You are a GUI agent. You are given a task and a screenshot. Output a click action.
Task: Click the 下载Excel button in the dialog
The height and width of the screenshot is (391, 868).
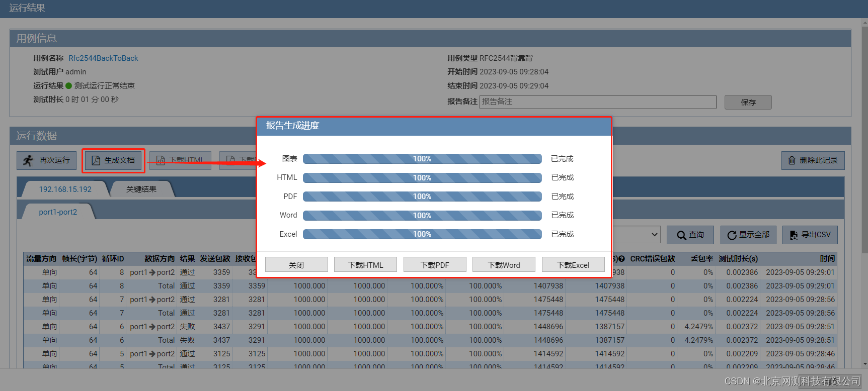(x=573, y=265)
